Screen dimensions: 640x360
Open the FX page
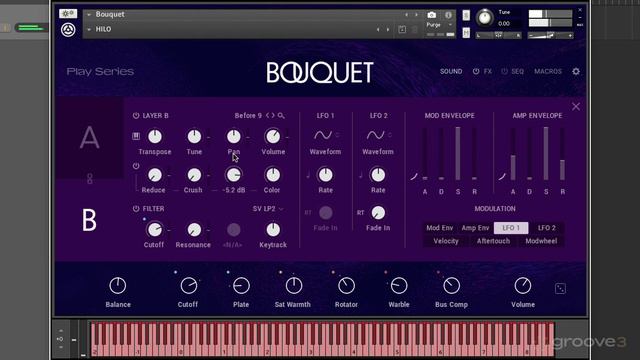point(487,71)
